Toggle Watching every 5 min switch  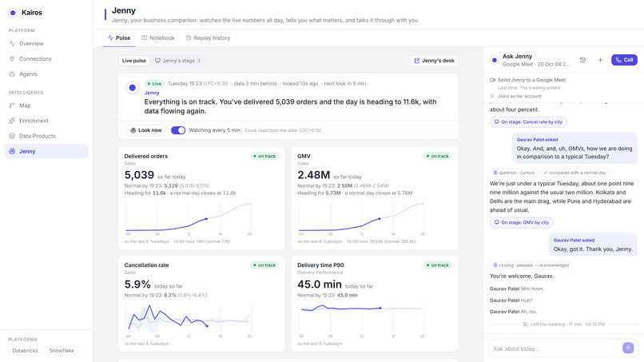tap(178, 130)
